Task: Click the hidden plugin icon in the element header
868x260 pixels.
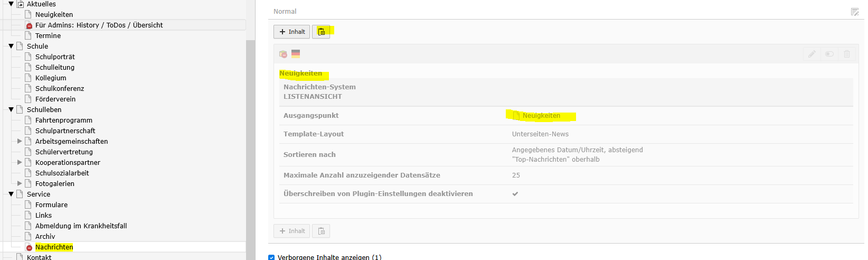Action: [284, 54]
